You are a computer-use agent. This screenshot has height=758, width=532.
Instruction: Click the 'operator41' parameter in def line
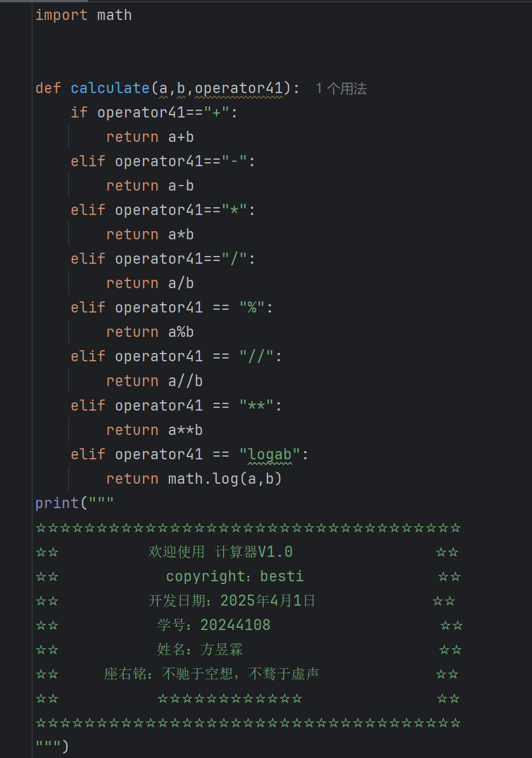tap(238, 88)
